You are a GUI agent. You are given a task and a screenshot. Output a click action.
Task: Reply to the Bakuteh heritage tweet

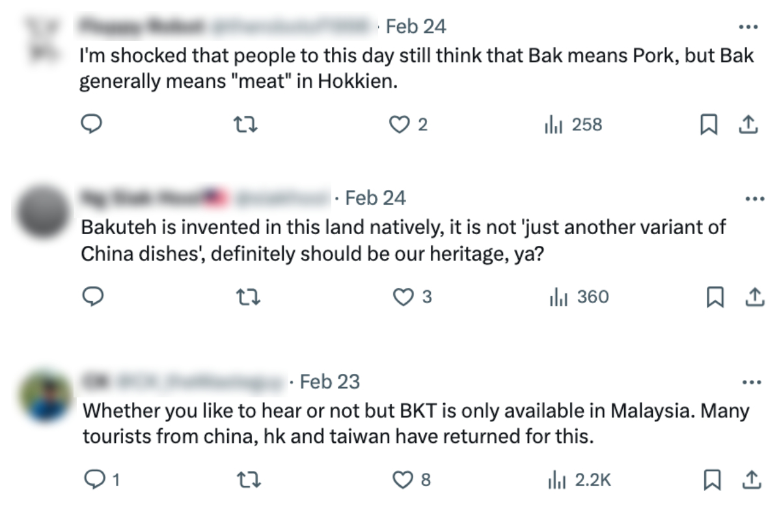tap(94, 297)
